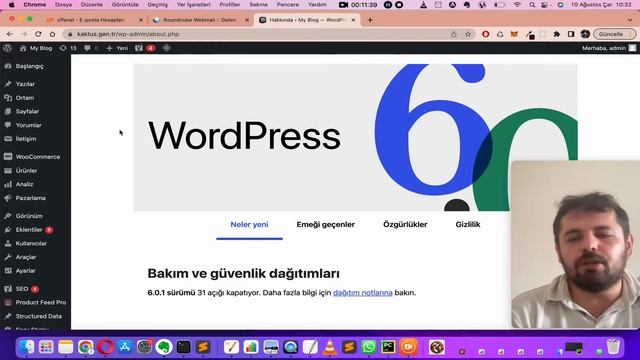The width and height of the screenshot is (640, 360).
Task: Open a new Chrome tab with plus
Action: click(370, 20)
